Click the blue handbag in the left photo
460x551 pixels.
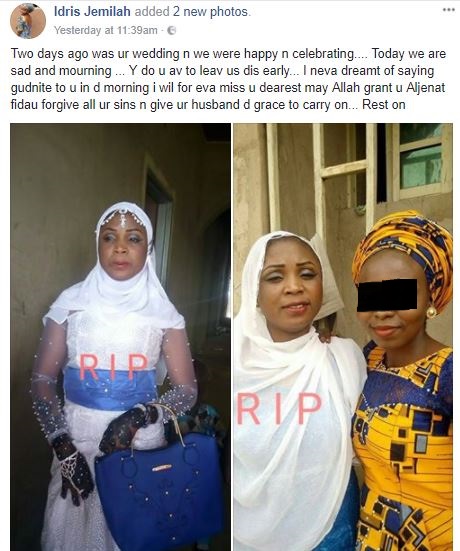(159, 489)
